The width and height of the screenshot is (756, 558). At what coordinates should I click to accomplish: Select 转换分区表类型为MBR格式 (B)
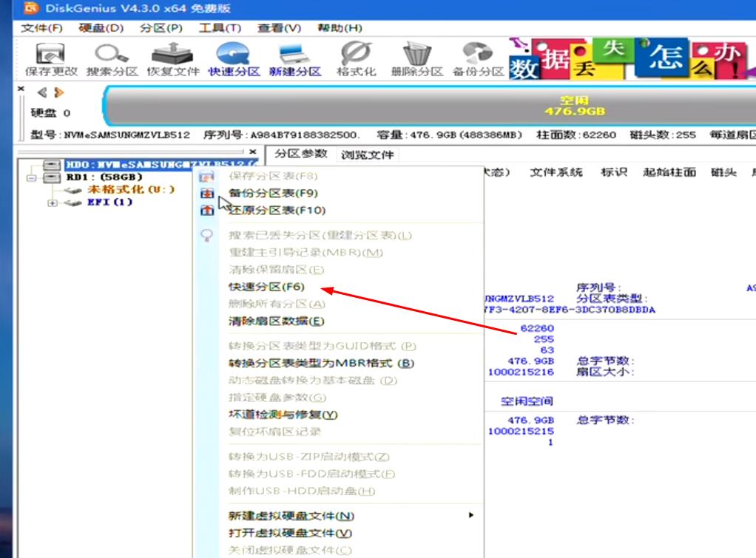pyautogui.click(x=321, y=364)
